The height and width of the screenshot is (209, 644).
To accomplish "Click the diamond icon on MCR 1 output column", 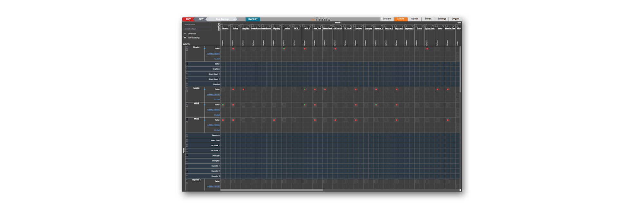I will point(300,26).
